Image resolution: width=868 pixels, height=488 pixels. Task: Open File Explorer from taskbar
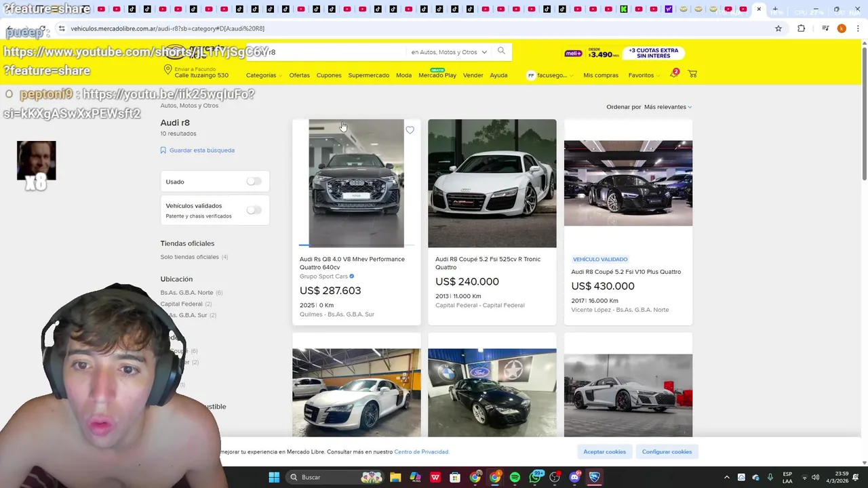395,477
